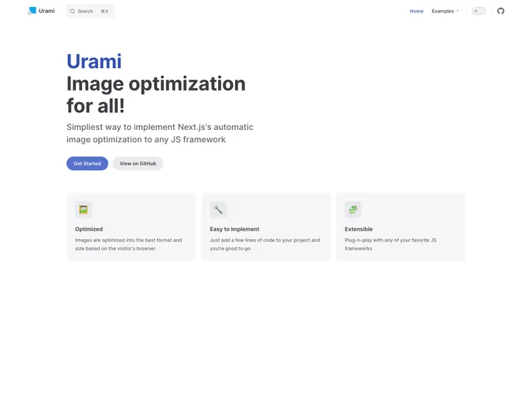Open the Optimized feature card title
Image resolution: width=532 pixels, height=396 pixels.
coord(89,229)
